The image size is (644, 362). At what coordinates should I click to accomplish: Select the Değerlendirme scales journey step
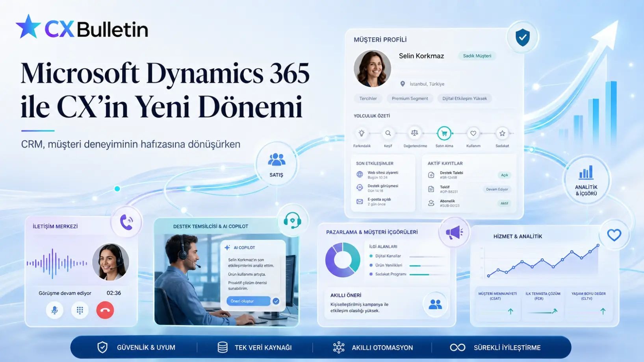point(414,133)
